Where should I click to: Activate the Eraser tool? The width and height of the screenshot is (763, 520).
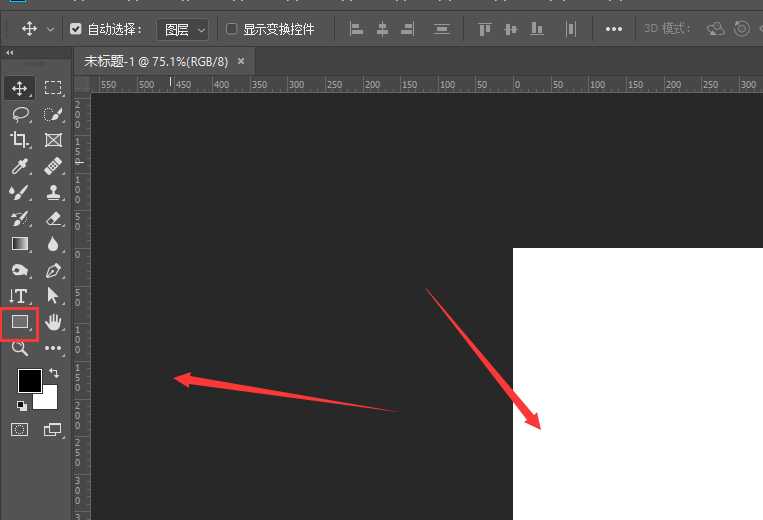(x=53, y=218)
